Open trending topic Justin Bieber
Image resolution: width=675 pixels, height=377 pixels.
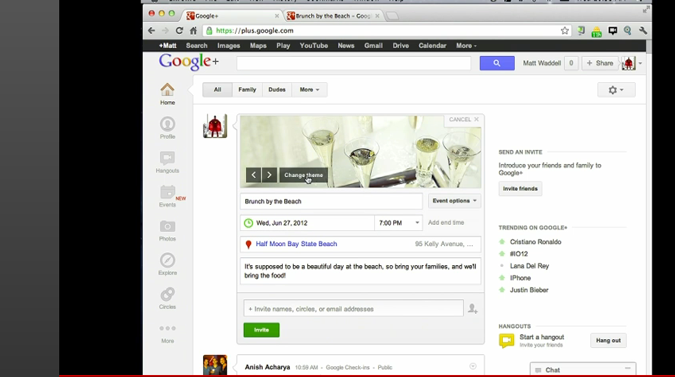click(x=529, y=290)
